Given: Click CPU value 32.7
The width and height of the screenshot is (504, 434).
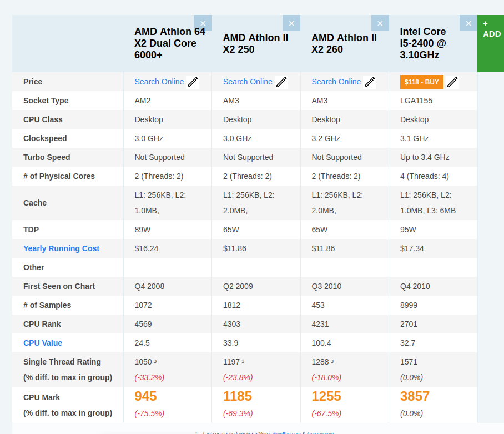Looking at the screenshot, I should tap(407, 343).
